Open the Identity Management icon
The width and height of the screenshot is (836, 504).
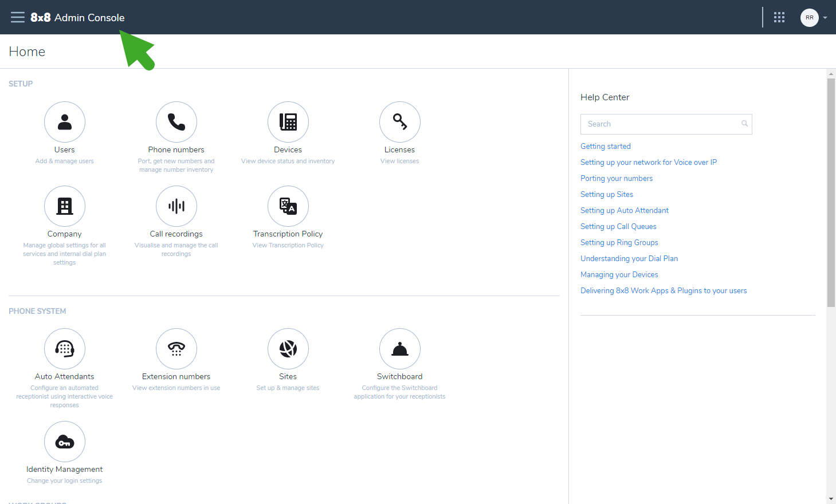point(65,442)
